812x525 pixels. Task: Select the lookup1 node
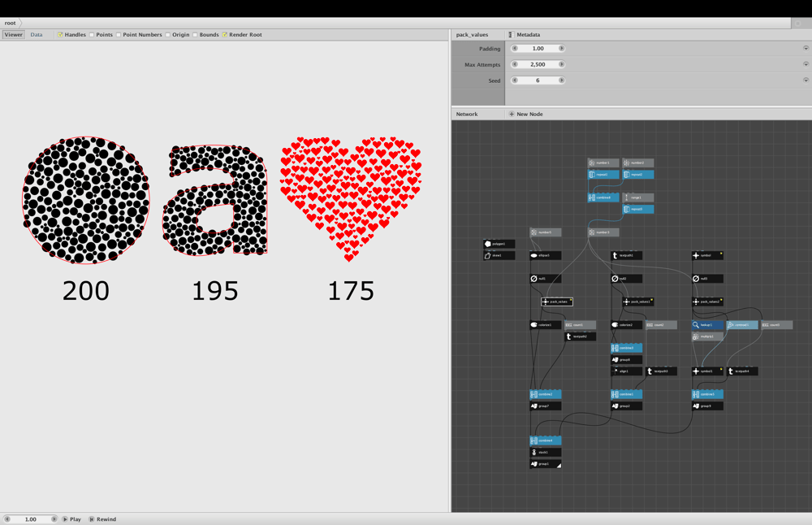[x=707, y=325]
